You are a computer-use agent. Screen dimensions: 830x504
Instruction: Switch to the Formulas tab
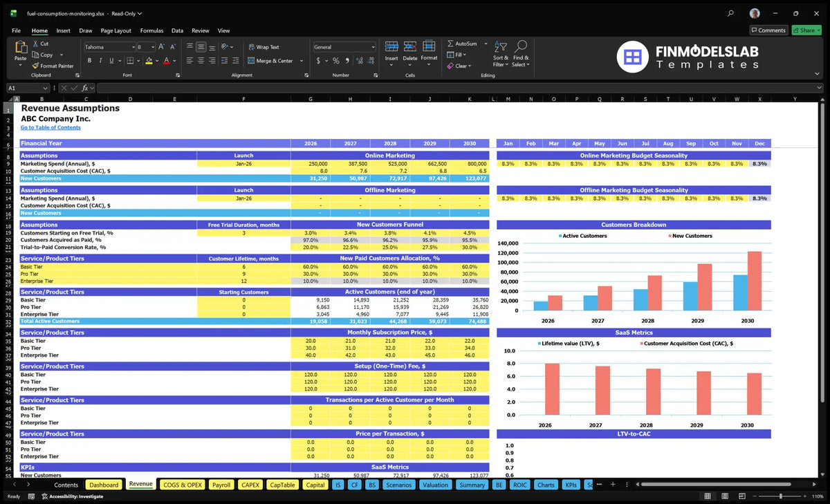151,30
